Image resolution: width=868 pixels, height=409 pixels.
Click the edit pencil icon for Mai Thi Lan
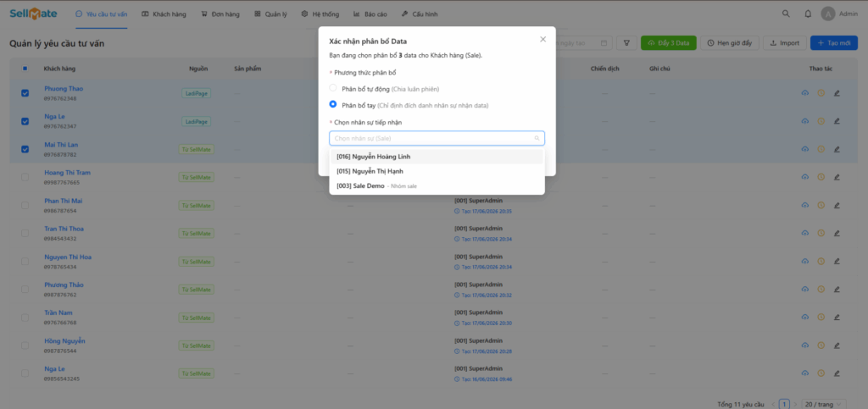click(837, 149)
